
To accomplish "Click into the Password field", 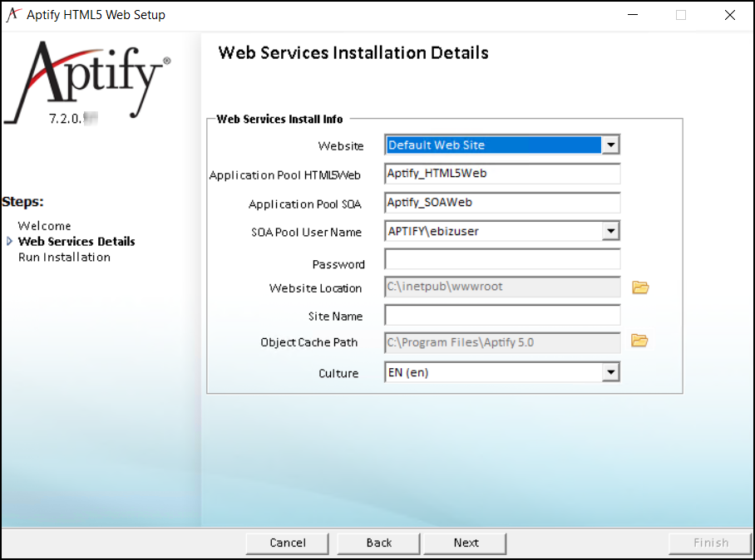I will (x=502, y=259).
